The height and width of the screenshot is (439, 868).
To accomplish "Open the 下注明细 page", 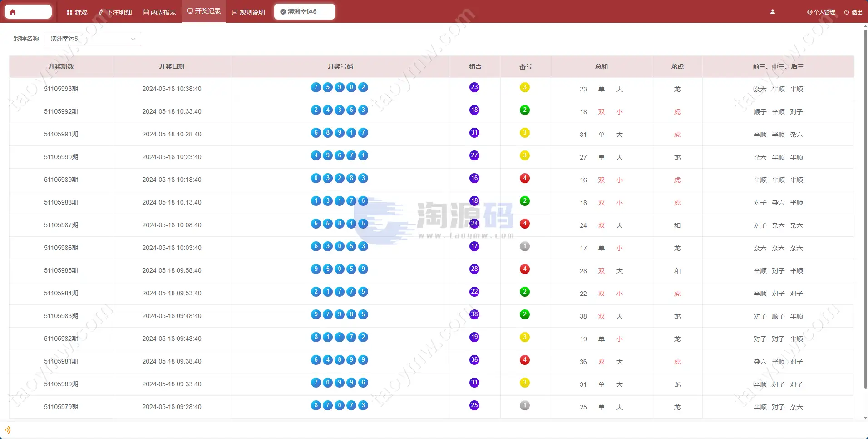I will tap(115, 12).
